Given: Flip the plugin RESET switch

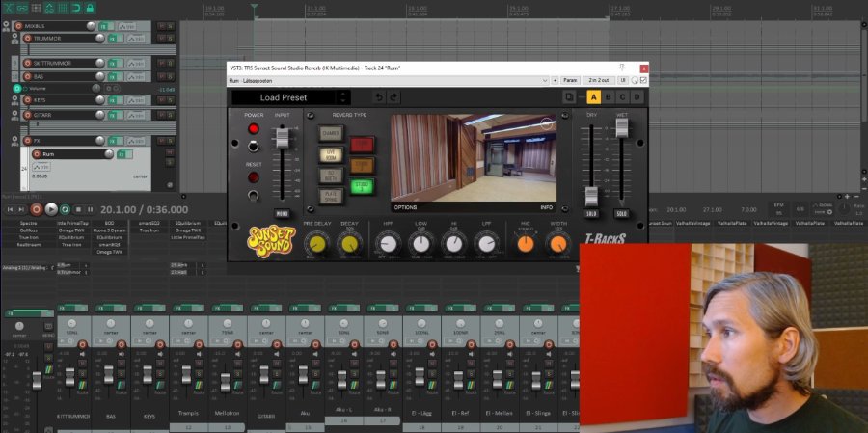Looking at the screenshot, I should coord(254,195).
